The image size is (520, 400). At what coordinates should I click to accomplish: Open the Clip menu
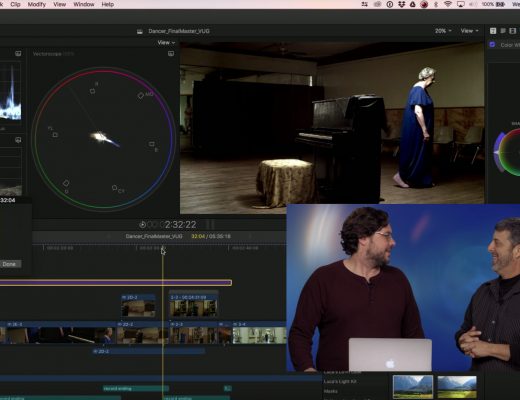coord(15,4)
